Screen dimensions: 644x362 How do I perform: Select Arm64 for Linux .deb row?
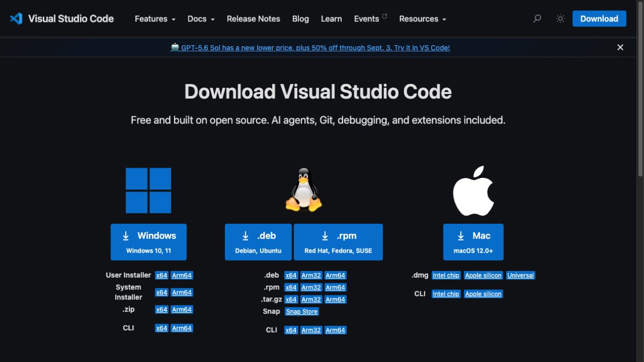click(x=335, y=276)
